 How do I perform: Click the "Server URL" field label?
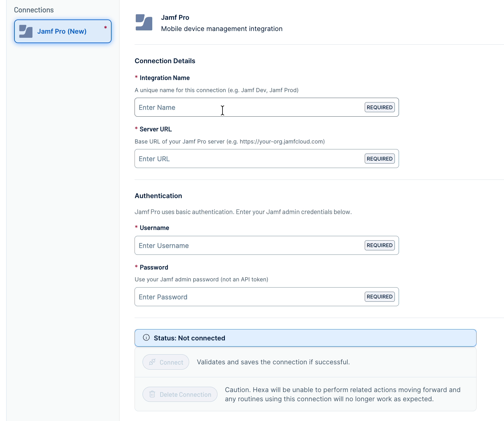point(156,129)
